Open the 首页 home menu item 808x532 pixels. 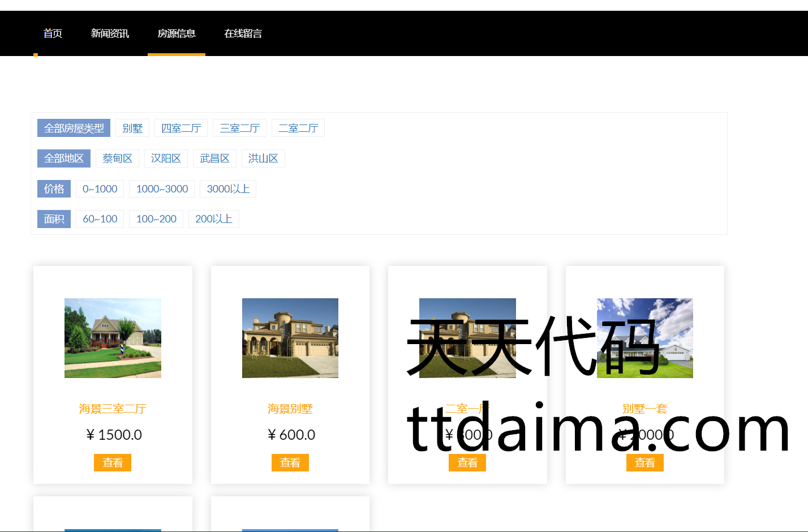[x=53, y=33]
